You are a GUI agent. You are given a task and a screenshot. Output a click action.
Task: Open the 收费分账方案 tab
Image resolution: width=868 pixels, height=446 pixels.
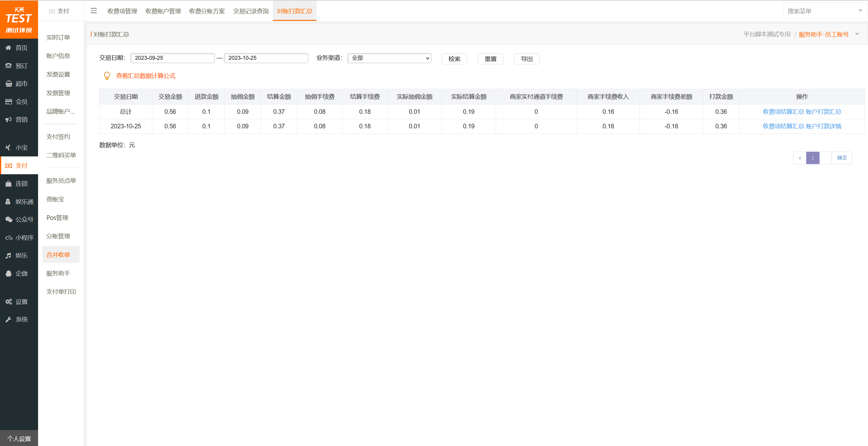[207, 11]
